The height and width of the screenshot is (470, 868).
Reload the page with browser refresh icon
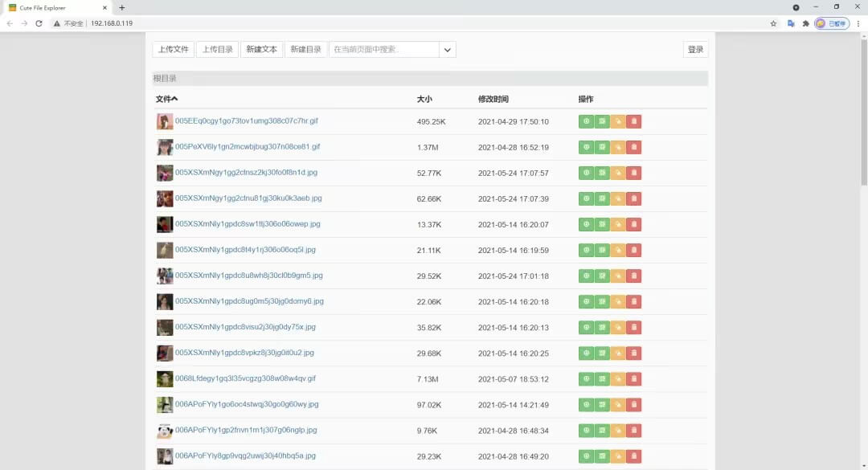pos(39,24)
